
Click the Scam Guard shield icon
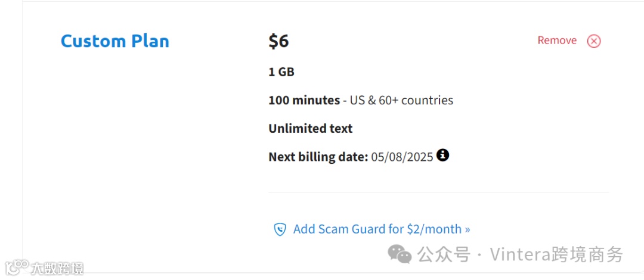click(280, 229)
